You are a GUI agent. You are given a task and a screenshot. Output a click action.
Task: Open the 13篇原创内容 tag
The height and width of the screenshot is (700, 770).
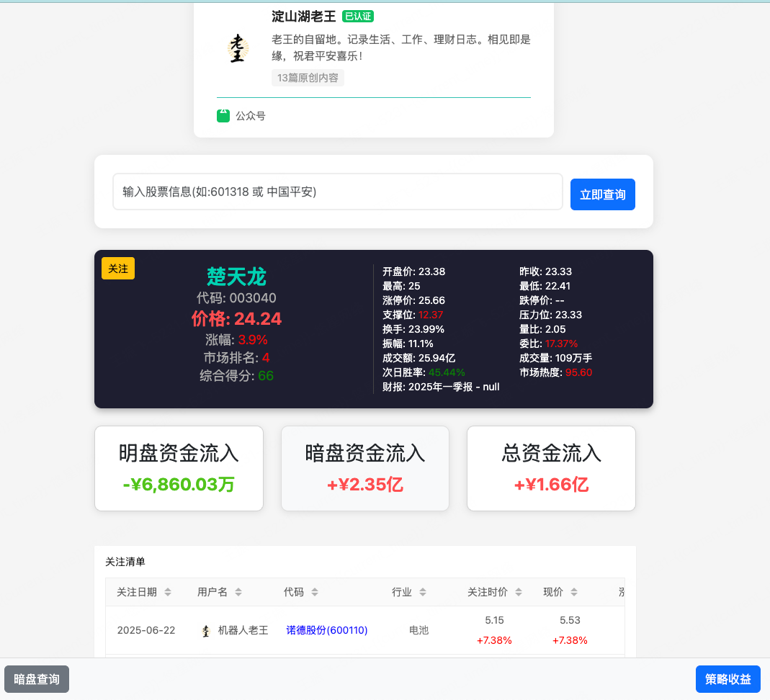tap(308, 78)
